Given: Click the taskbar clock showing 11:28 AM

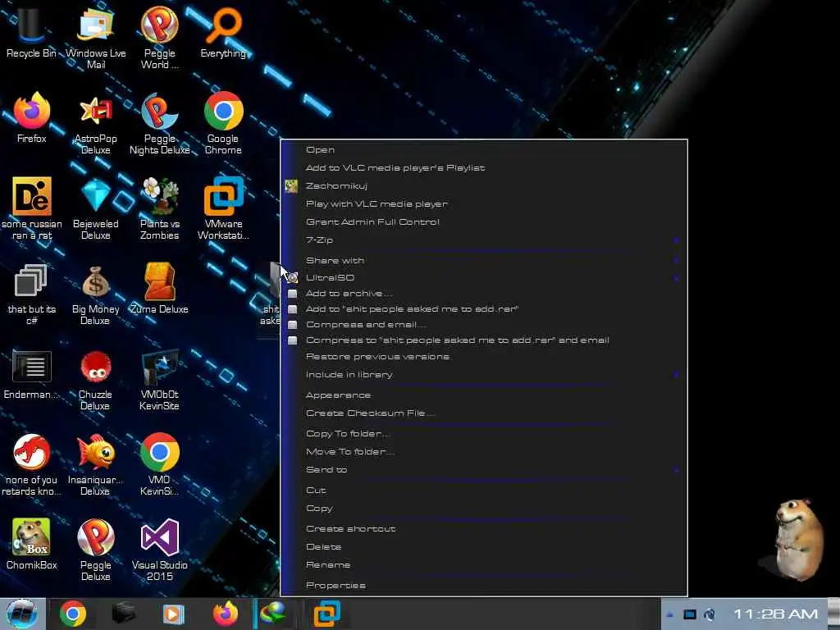Looking at the screenshot, I should pos(775,614).
